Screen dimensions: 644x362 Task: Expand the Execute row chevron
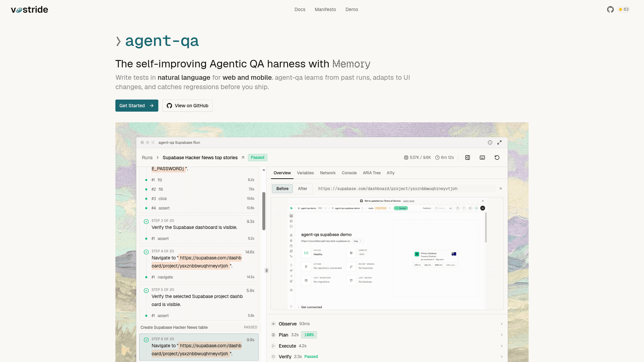(502, 346)
